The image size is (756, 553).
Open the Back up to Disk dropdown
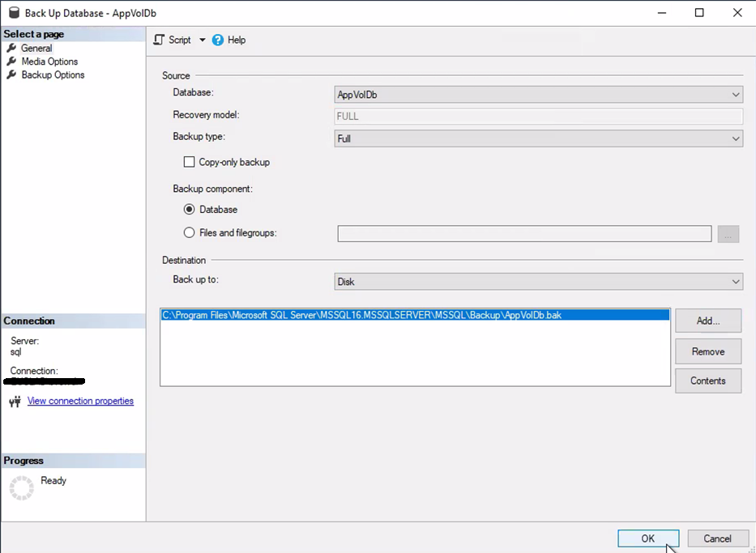tap(538, 282)
